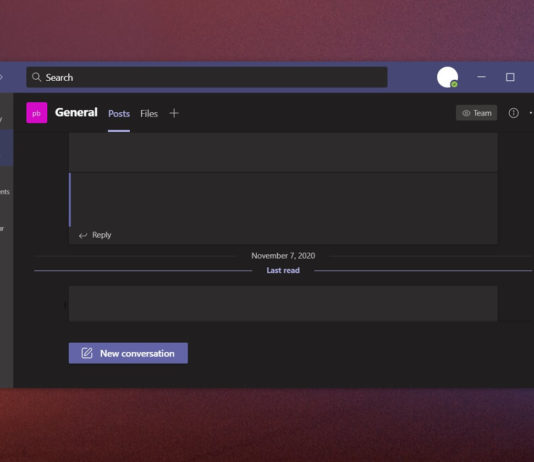534x462 pixels.
Task: Select the November 7, 2020 date label
Action: point(283,256)
